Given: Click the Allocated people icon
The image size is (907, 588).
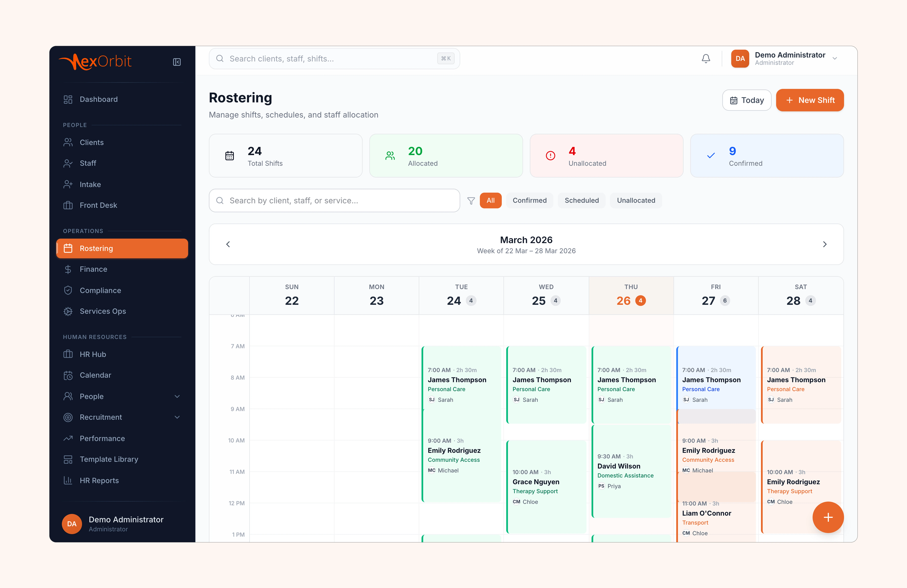Looking at the screenshot, I should click(x=390, y=156).
